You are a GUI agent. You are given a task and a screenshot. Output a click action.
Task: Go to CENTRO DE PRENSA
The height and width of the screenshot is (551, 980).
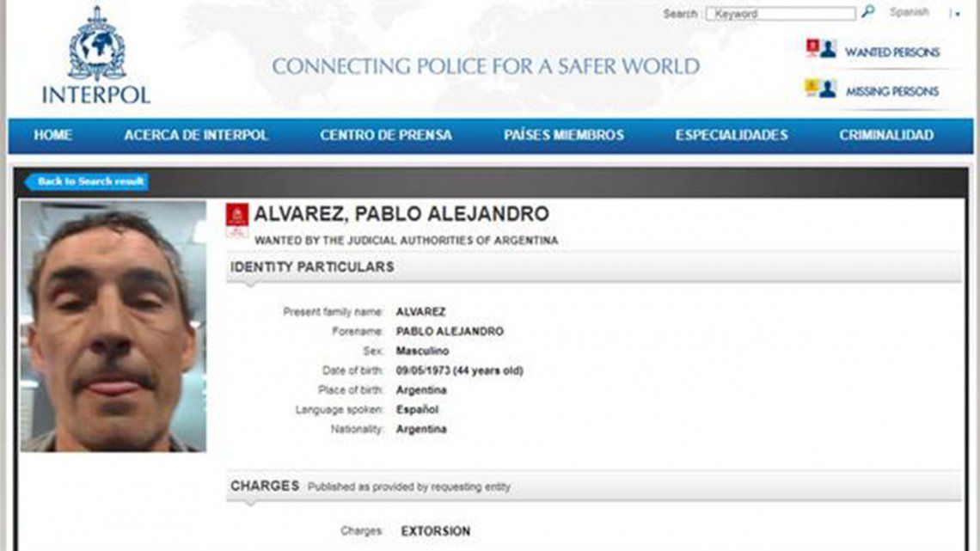click(x=386, y=135)
